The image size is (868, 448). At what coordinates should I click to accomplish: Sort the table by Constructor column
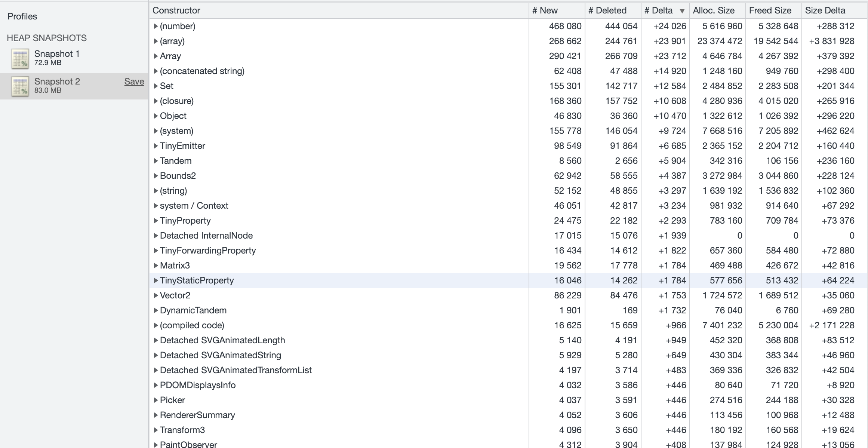[176, 10]
